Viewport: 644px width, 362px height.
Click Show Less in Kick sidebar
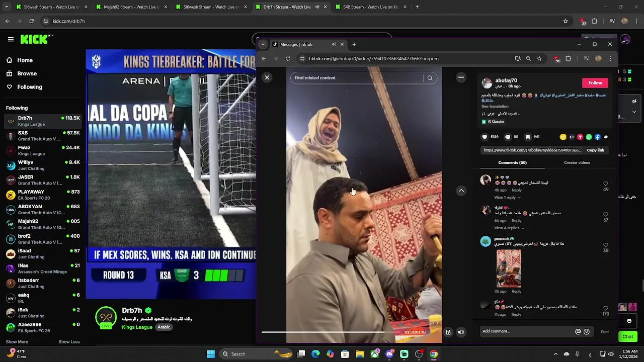[x=69, y=342]
